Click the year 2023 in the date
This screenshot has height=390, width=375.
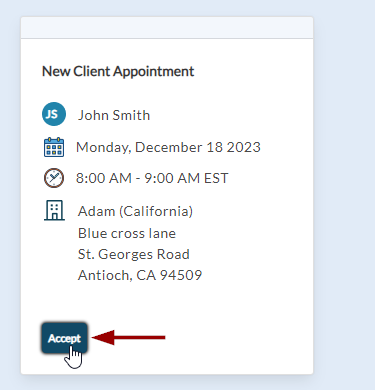point(244,147)
